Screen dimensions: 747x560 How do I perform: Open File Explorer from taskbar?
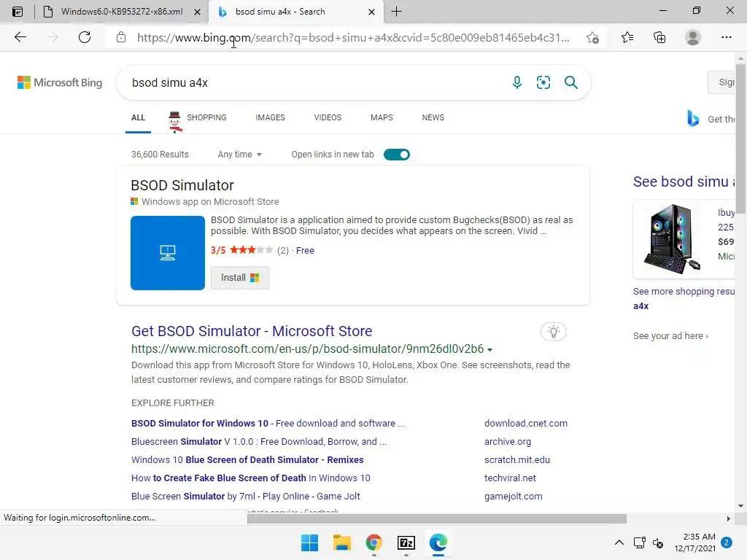[341, 542]
